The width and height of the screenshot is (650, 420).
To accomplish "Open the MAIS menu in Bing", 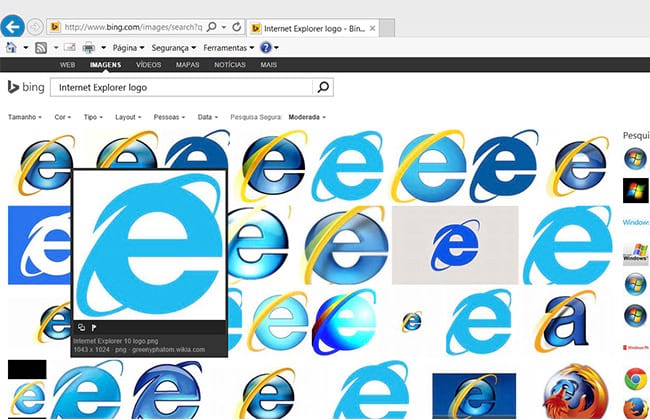I will (x=269, y=65).
